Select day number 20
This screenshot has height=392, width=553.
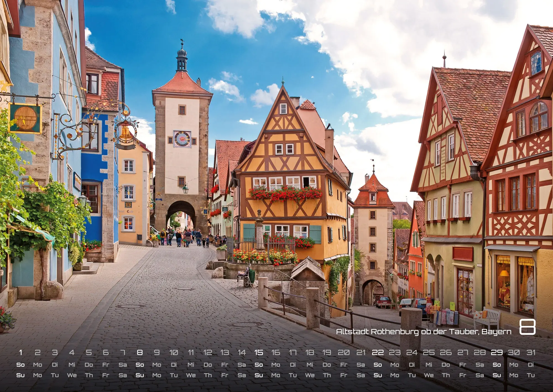344,352
